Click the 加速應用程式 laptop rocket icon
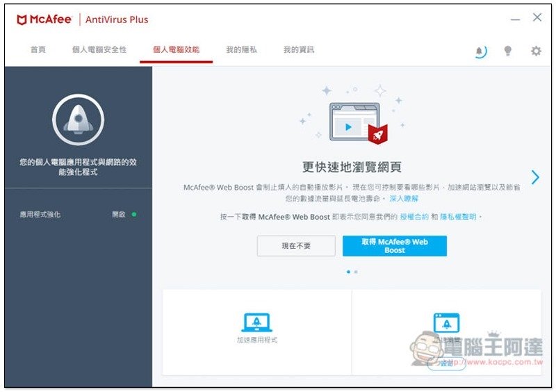Screen dimensions: 556x392 (256, 322)
